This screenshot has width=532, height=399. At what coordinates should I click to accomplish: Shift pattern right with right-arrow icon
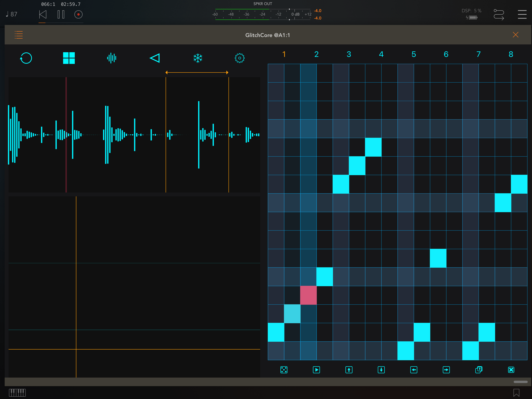[x=446, y=370]
